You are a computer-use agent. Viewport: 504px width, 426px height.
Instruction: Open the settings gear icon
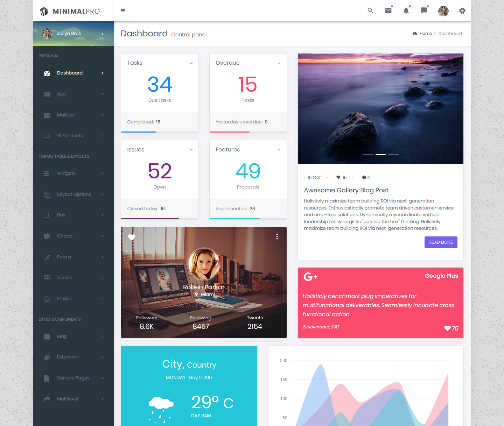[x=462, y=11]
